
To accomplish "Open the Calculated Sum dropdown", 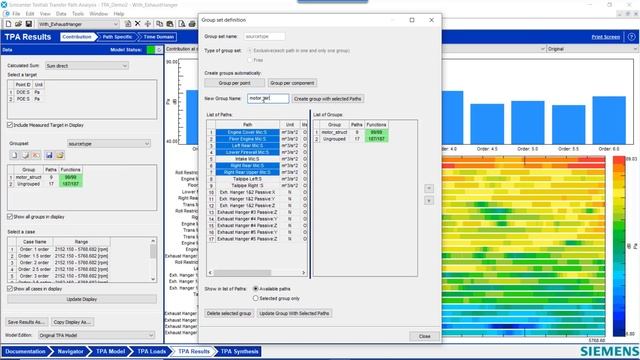I will tap(87, 66).
